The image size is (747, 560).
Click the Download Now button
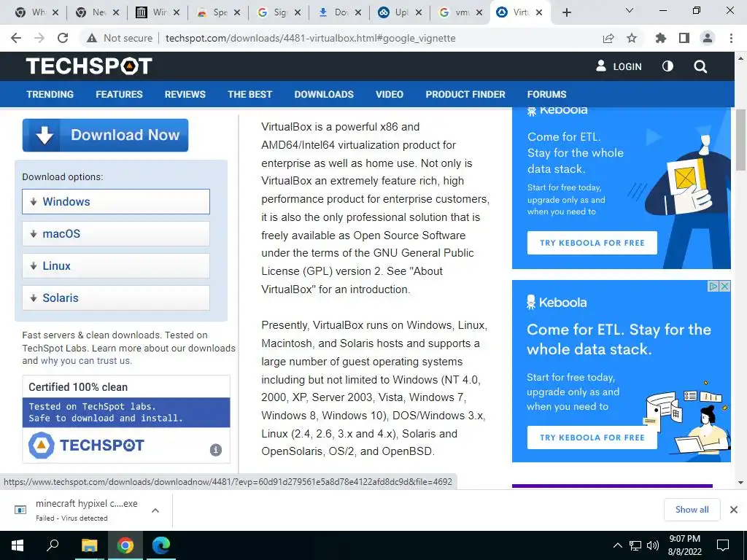(105, 135)
